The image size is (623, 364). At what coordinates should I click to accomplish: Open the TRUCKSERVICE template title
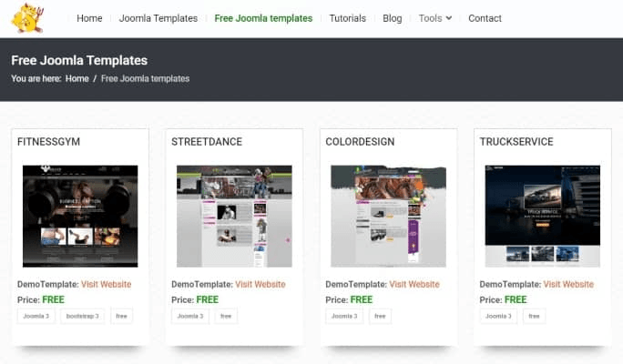click(516, 142)
